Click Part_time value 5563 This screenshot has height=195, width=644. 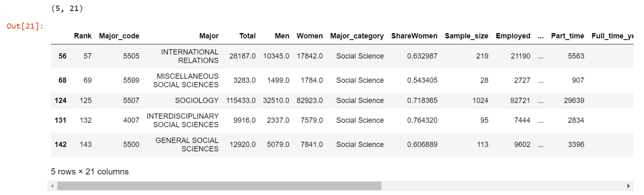pyautogui.click(x=576, y=56)
